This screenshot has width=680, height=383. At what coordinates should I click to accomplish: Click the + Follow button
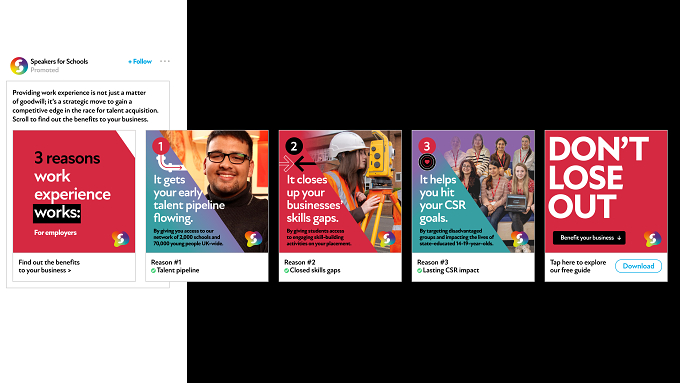(140, 62)
